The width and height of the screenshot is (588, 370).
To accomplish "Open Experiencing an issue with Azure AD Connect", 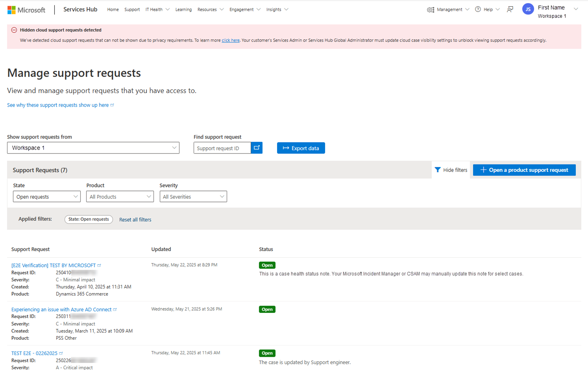I will 61,309.
